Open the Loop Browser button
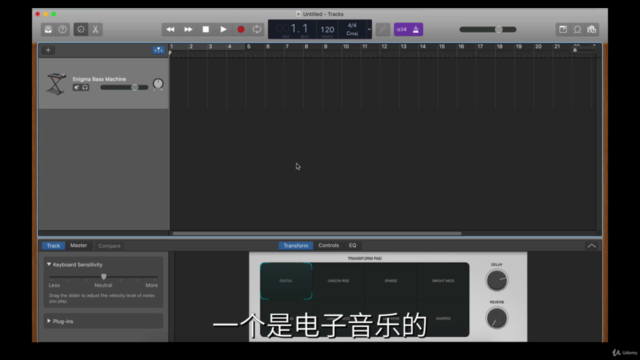640x360 pixels. tap(577, 29)
